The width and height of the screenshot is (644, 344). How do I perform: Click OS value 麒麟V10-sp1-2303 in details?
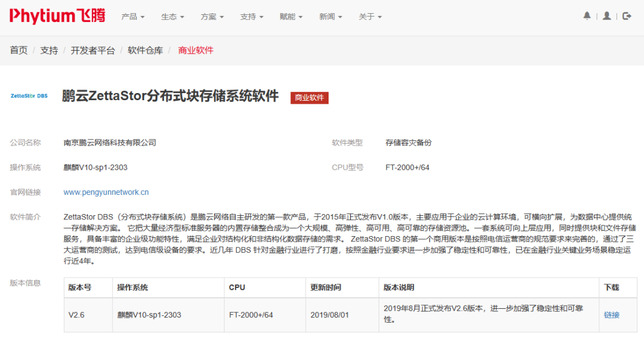tap(95, 168)
